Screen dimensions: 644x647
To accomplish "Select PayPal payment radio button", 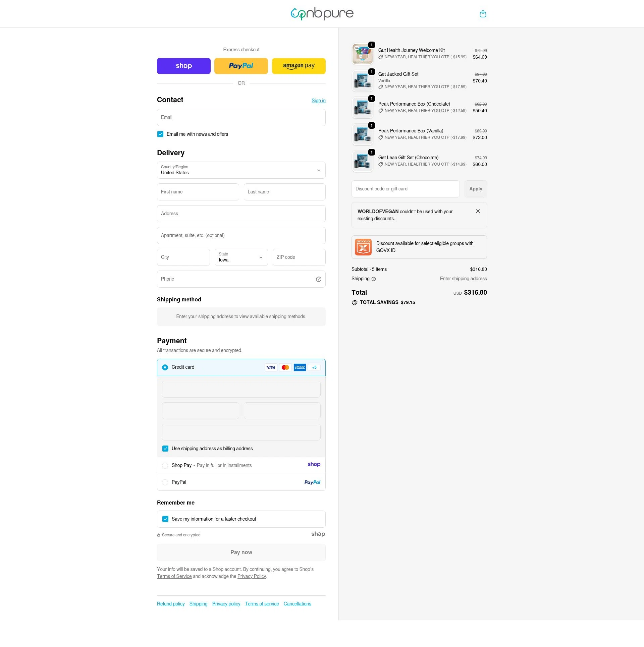I will [x=165, y=482].
